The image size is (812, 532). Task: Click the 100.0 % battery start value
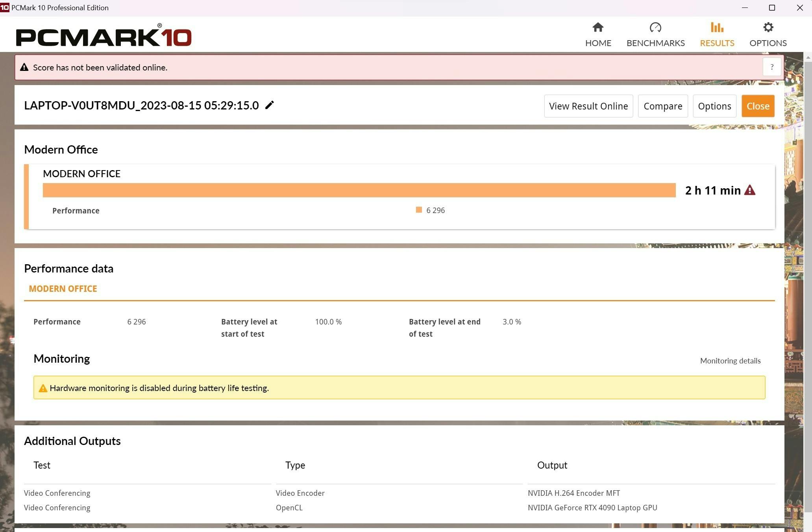(x=328, y=322)
